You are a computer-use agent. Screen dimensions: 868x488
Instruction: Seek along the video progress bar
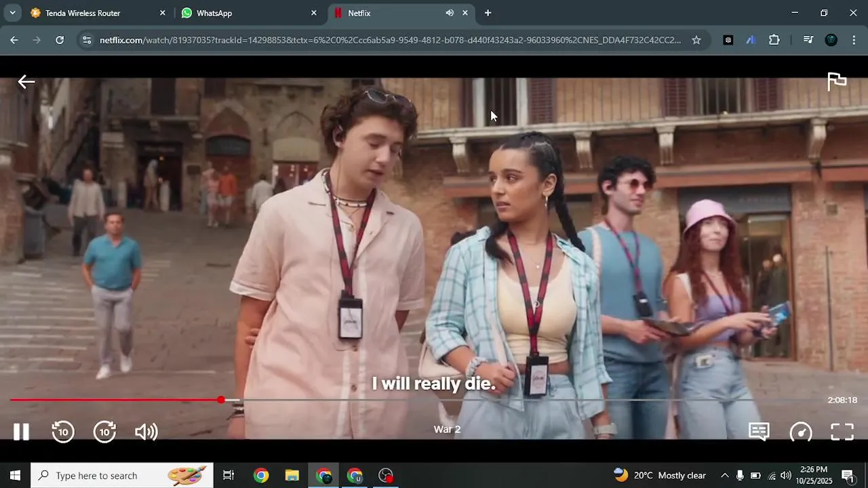[415, 400]
